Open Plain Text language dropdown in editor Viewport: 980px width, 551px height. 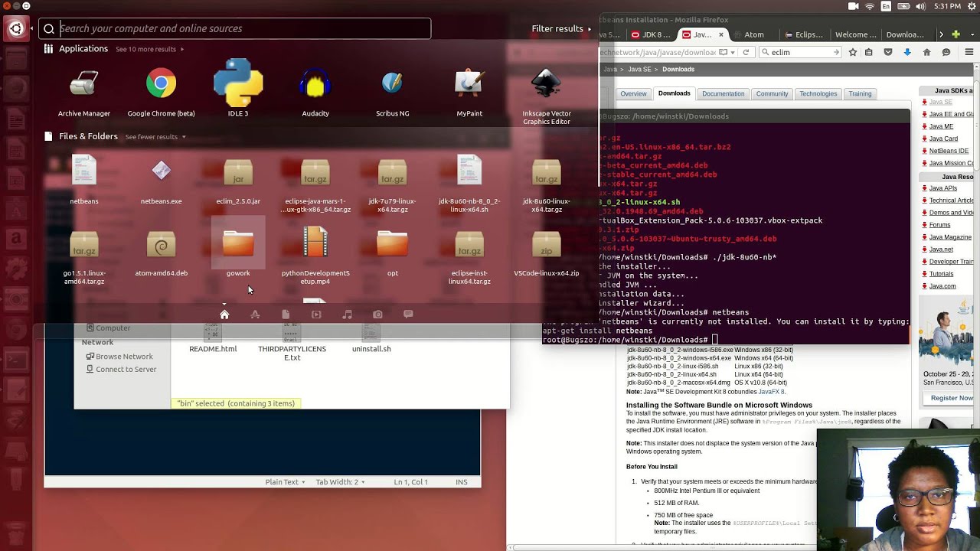[x=285, y=482]
